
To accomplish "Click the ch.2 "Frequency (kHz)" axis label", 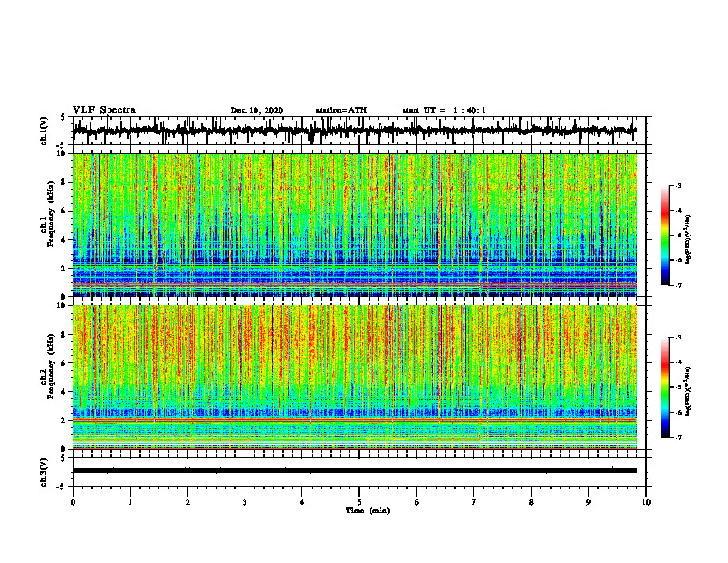I will [51, 366].
